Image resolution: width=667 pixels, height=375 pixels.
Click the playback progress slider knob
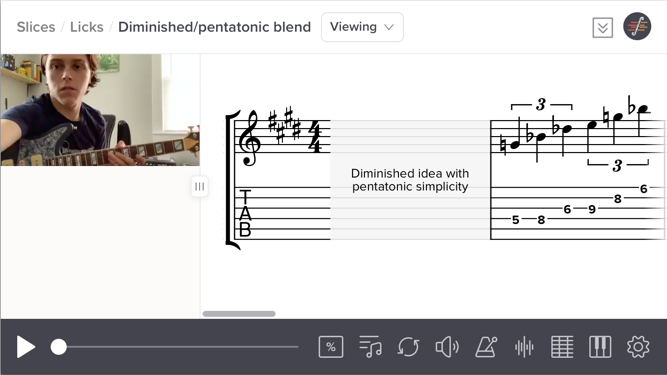tap(59, 347)
